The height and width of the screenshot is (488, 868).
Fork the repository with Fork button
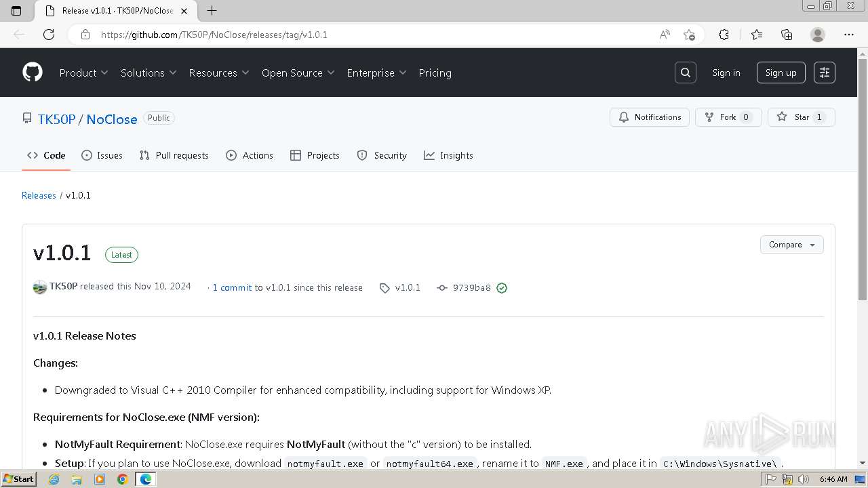[x=728, y=117]
